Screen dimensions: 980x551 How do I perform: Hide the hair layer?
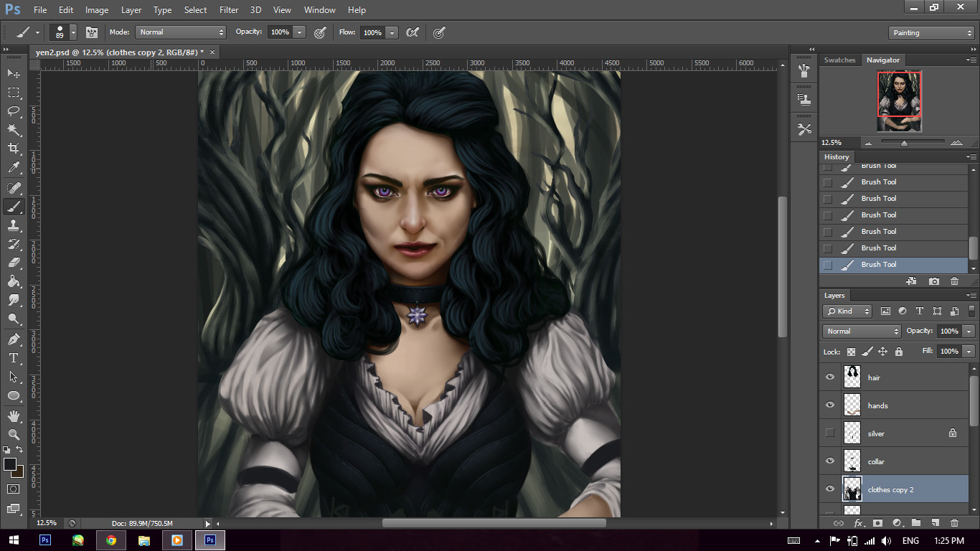(830, 377)
